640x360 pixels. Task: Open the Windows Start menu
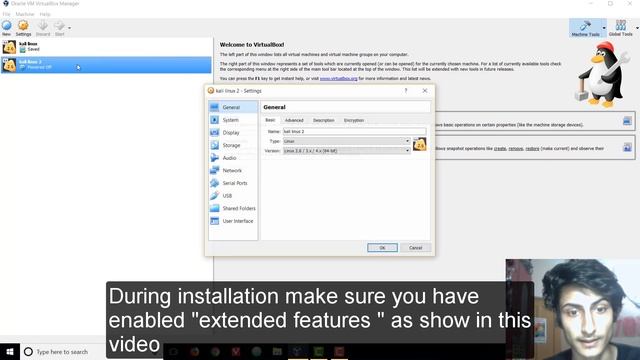pyautogui.click(x=10, y=351)
